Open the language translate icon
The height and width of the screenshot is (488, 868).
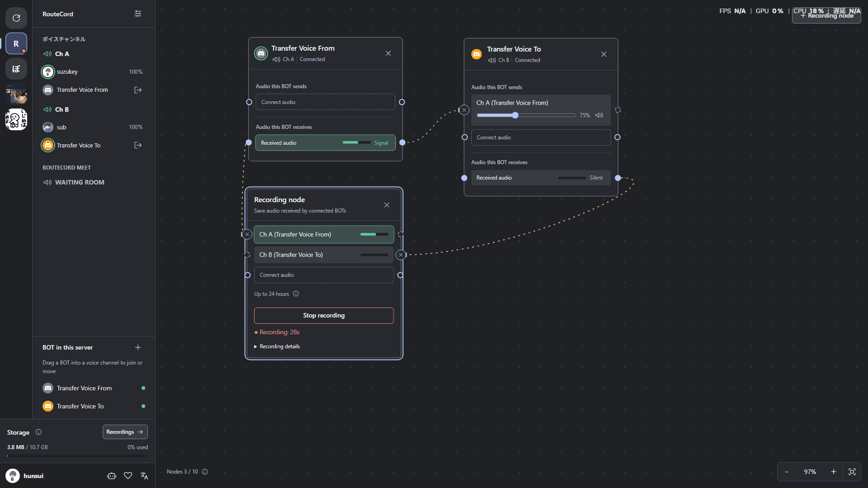click(x=144, y=476)
